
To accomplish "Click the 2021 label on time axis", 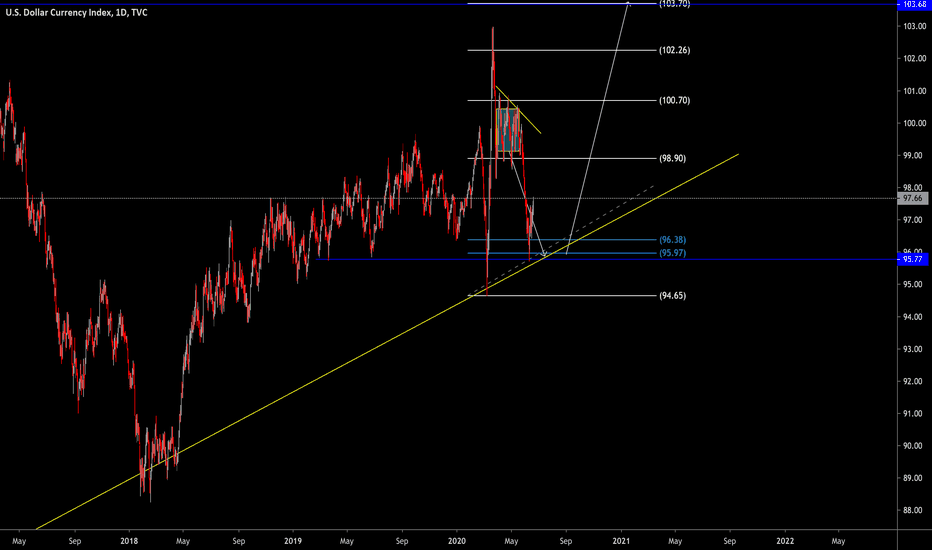I will 621,541.
